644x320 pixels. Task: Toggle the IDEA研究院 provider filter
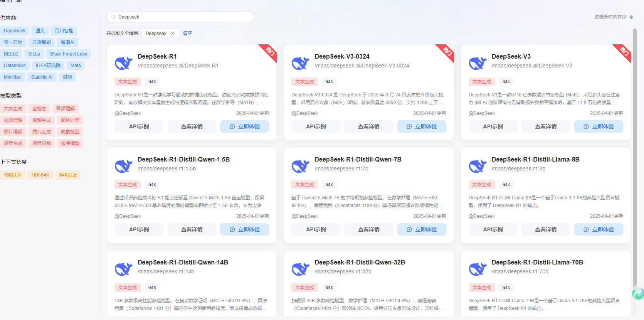pyautogui.click(x=48, y=66)
